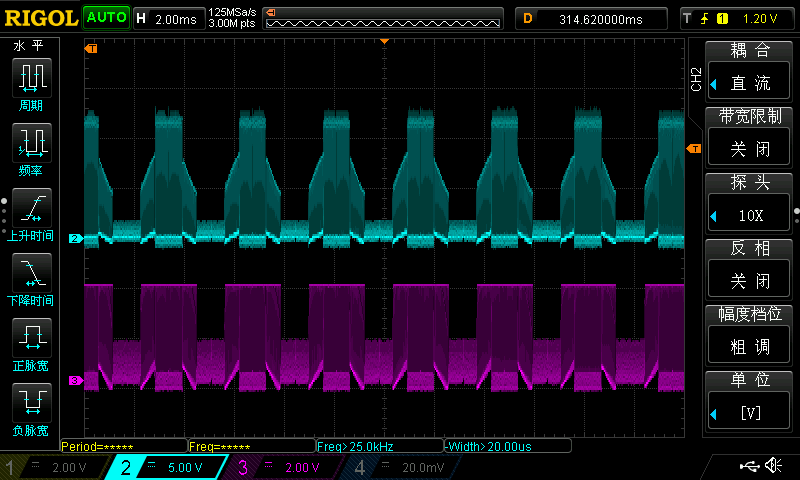Click the USB connection status icon
This screenshot has width=800, height=480.
tap(749, 465)
